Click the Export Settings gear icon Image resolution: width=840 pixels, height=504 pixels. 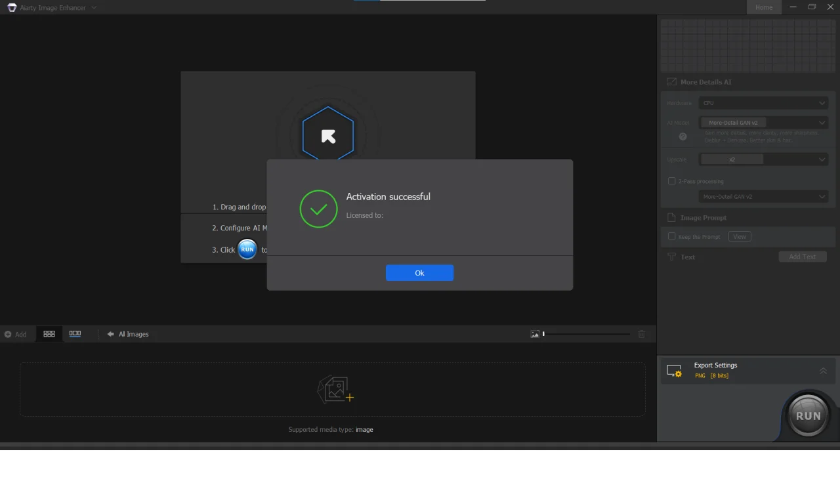pyautogui.click(x=674, y=371)
